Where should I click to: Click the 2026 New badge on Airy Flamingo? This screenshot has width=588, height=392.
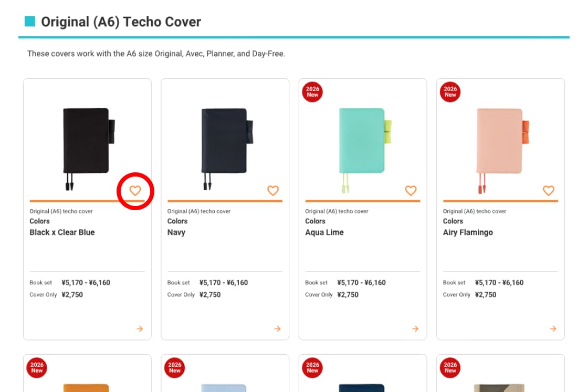coord(450,92)
